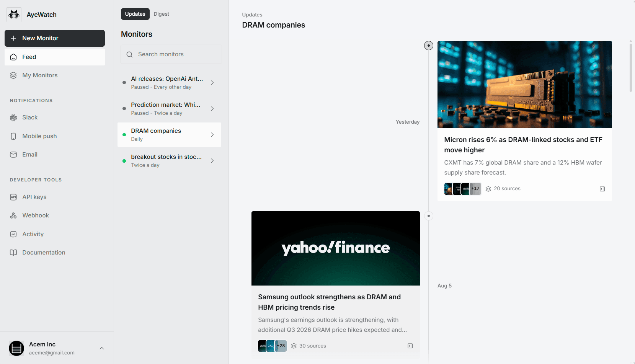Viewport: 635px width, 364px height.
Task: Focus the Search monitors field
Action: pos(171,54)
